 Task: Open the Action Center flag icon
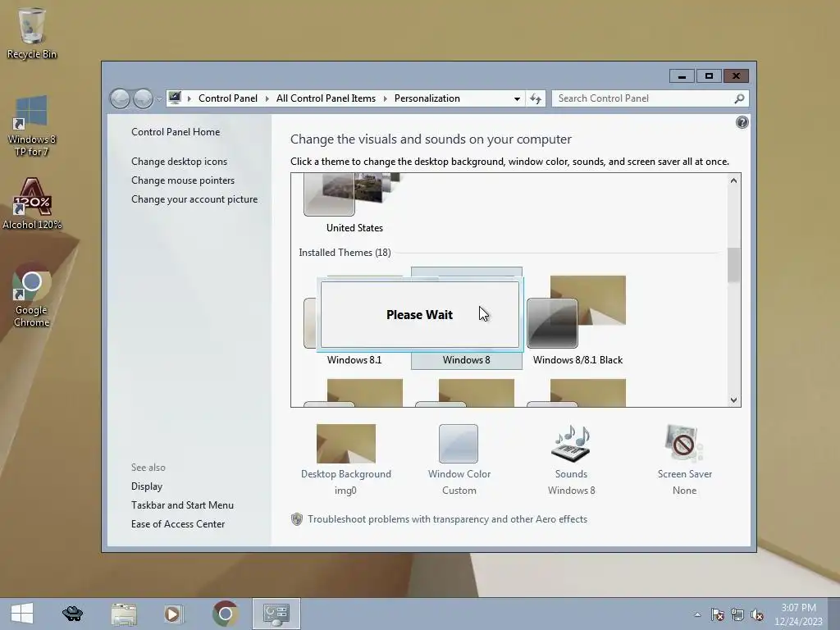[x=717, y=614]
